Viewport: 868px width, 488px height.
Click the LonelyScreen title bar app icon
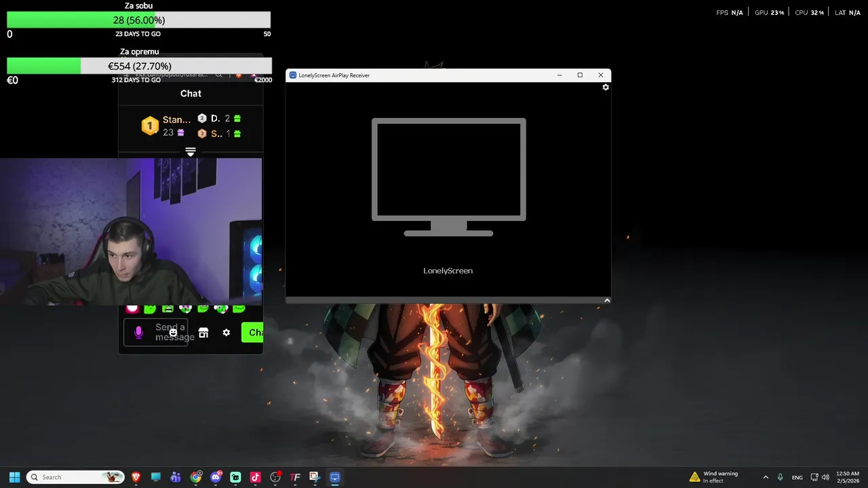(x=293, y=75)
